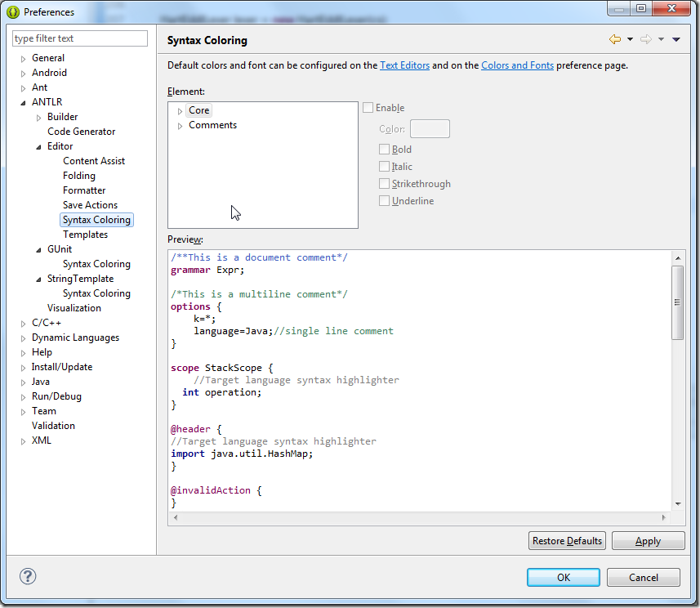Viewport: 700px width, 608px height.
Task: Click the forward navigation arrow icon
Action: pyautogui.click(x=645, y=39)
